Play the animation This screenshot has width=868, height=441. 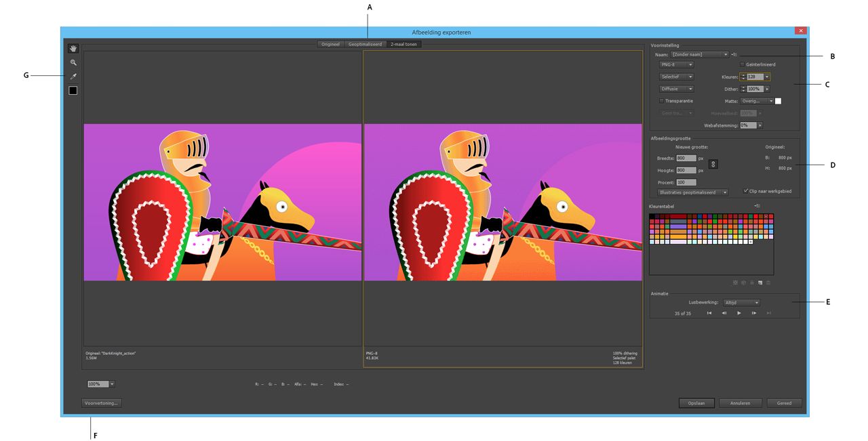click(x=739, y=313)
